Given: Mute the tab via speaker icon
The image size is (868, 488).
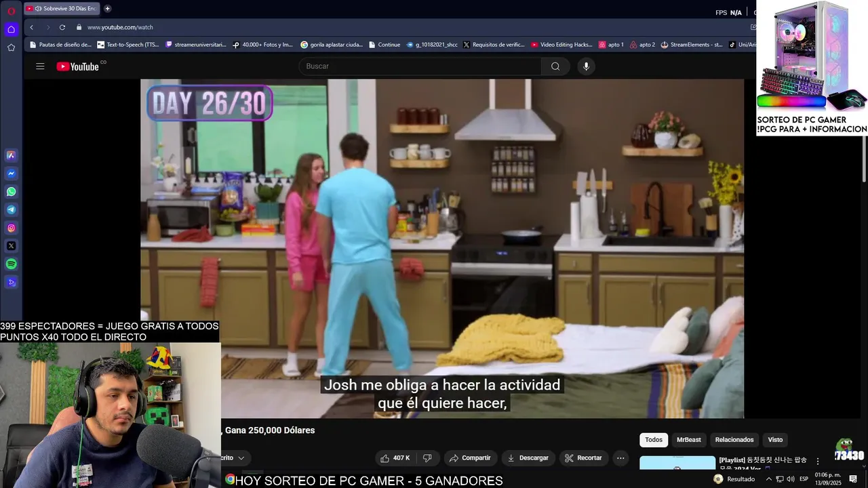Looking at the screenshot, I should 38,9.
